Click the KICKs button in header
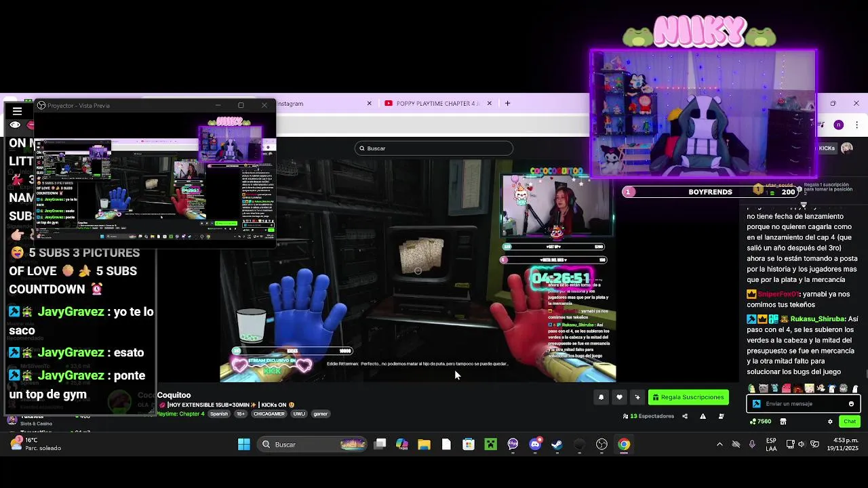This screenshot has height=488, width=868. pyautogui.click(x=826, y=148)
